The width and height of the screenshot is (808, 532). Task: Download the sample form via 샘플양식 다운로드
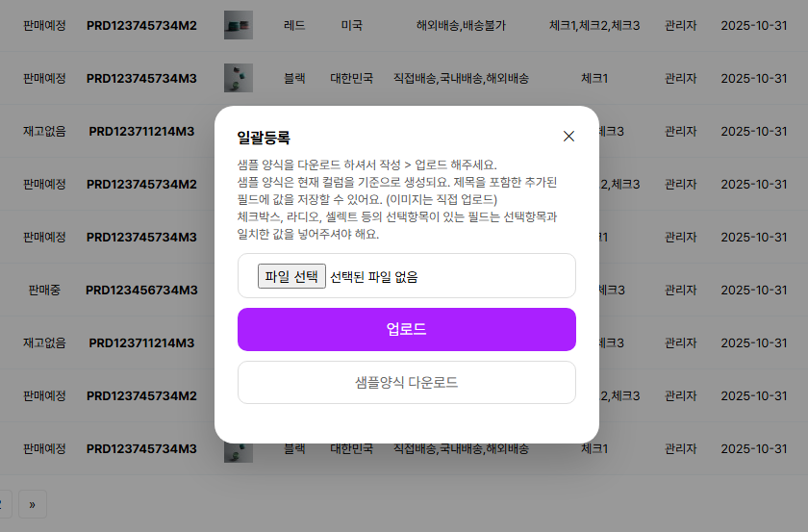pyautogui.click(x=406, y=383)
